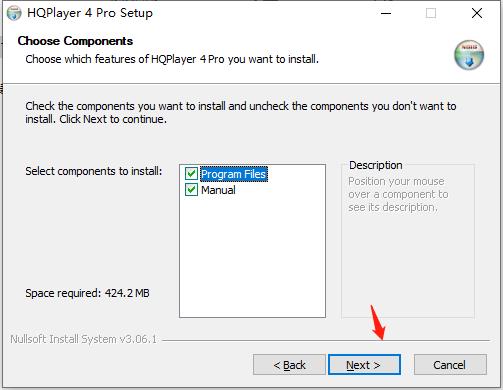
Task: Return to previous page with Back
Action: coord(289,365)
